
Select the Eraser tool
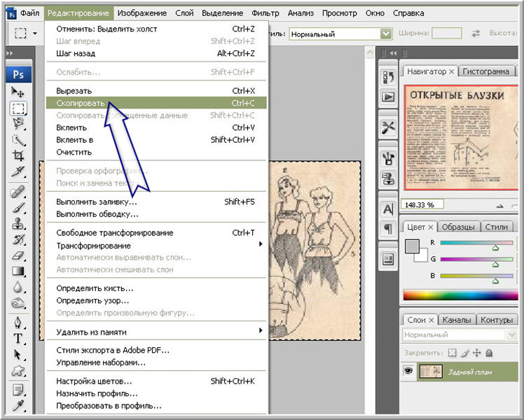(x=18, y=255)
